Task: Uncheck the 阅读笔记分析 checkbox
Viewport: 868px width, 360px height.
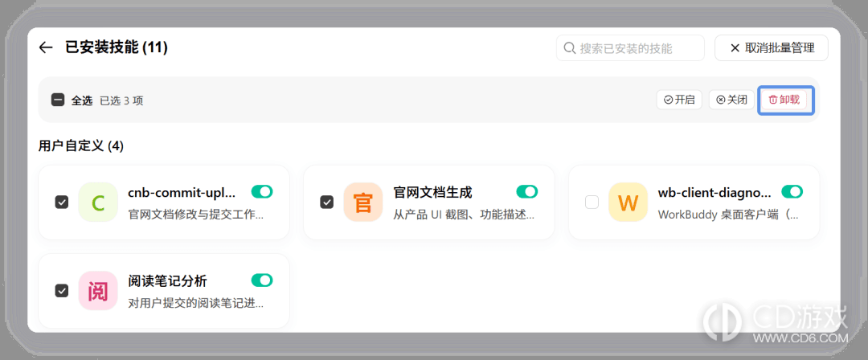Action: pyautogui.click(x=62, y=291)
